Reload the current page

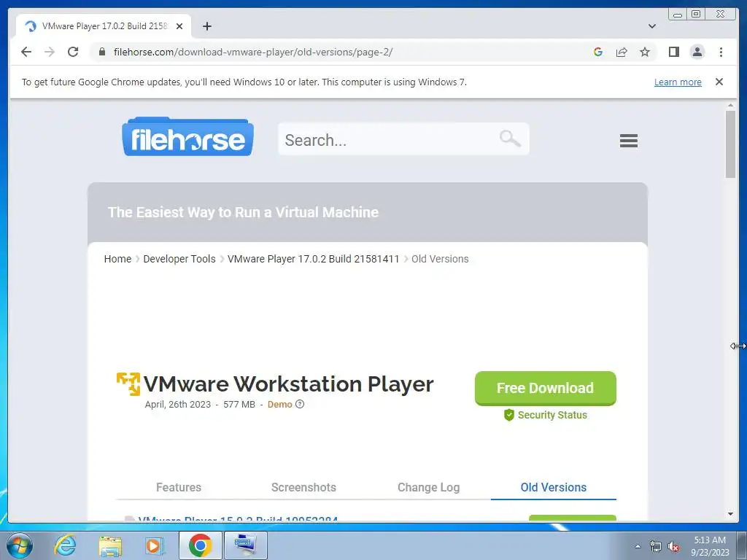click(73, 52)
